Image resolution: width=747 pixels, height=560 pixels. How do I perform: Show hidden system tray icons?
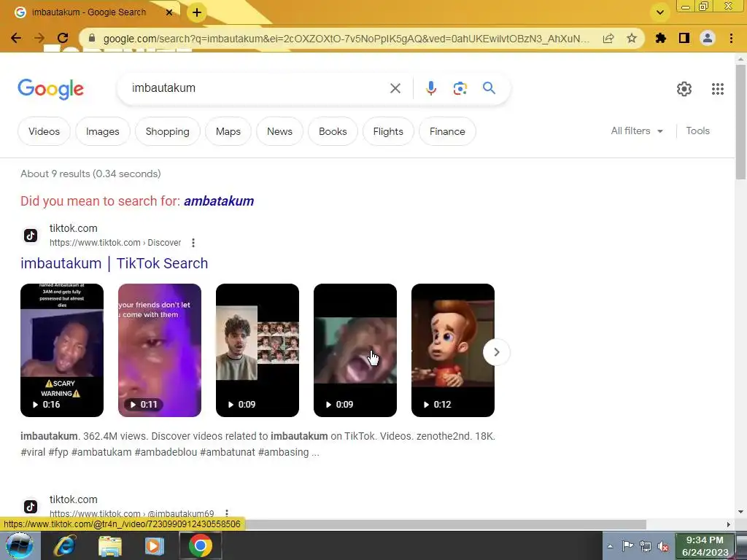tap(610, 547)
